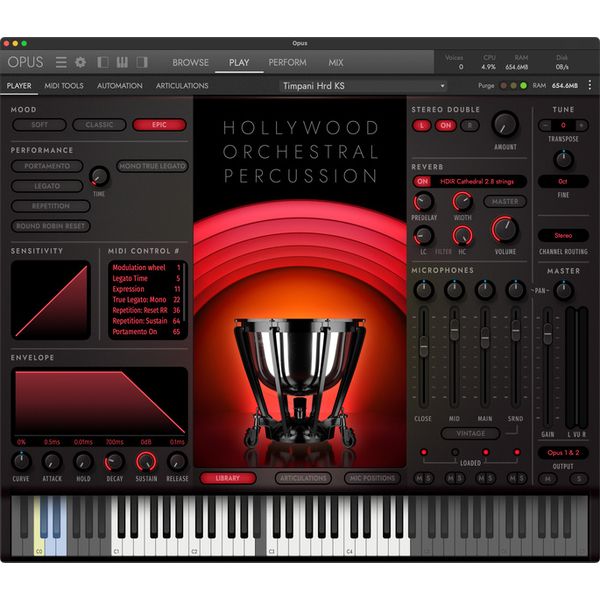The image size is (600, 600).
Task: Adjust the Fine tune knob
Action: [x=563, y=160]
